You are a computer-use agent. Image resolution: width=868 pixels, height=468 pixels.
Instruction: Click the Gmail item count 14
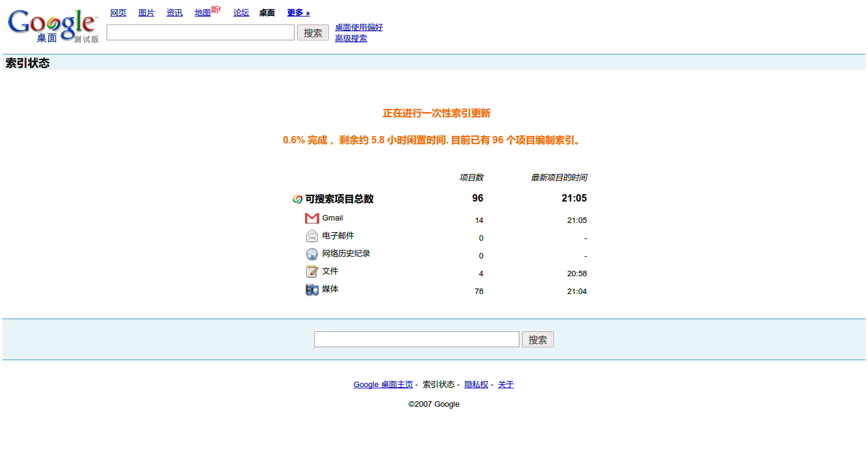point(479,221)
